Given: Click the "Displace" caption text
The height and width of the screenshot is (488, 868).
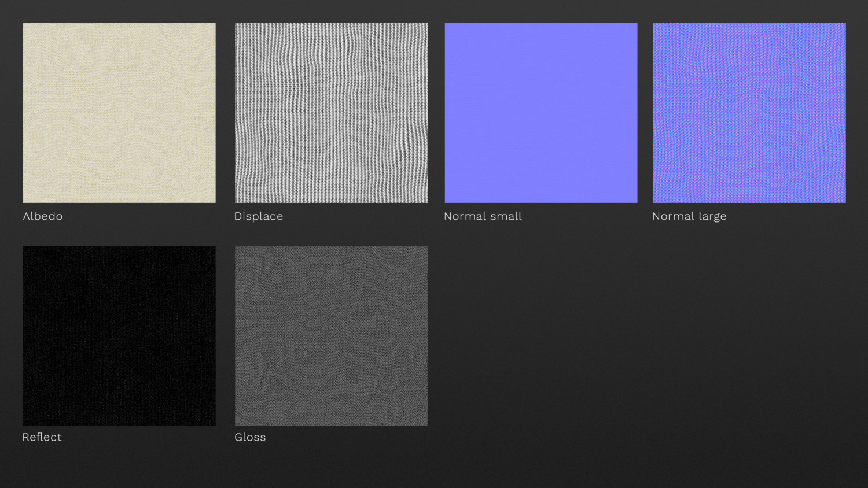Looking at the screenshot, I should [259, 216].
